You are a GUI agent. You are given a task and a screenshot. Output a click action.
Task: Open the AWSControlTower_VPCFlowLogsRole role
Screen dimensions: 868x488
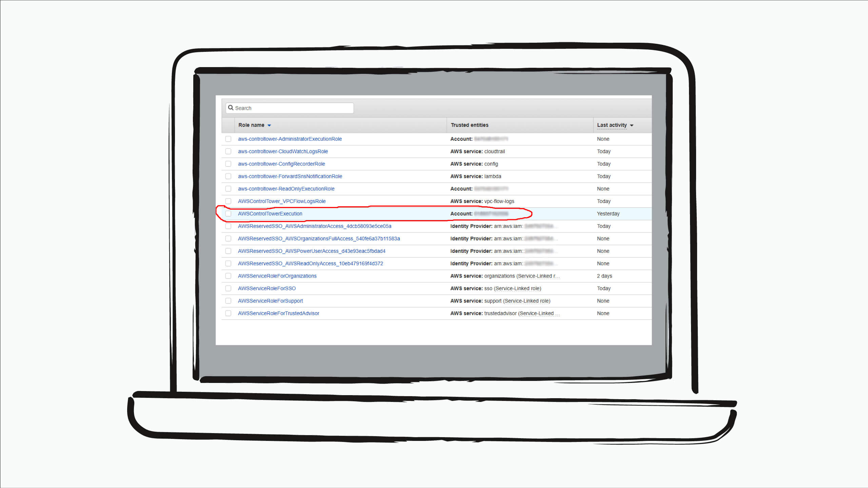coord(281,201)
